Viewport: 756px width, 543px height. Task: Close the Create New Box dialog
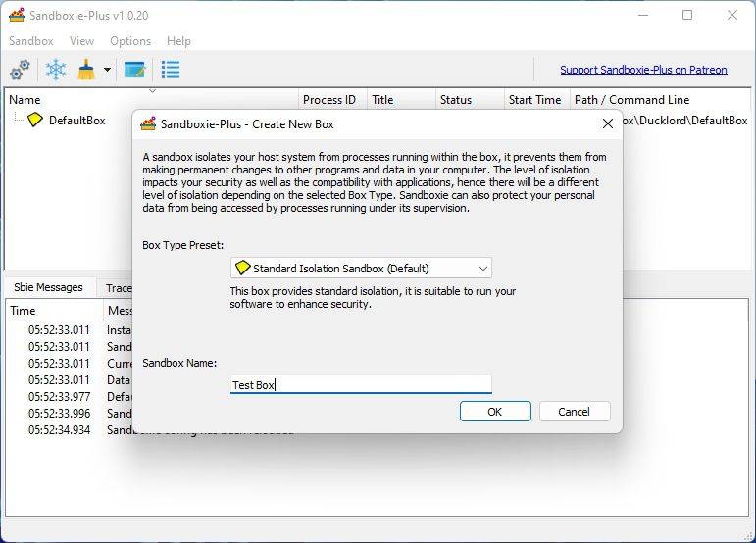[608, 123]
